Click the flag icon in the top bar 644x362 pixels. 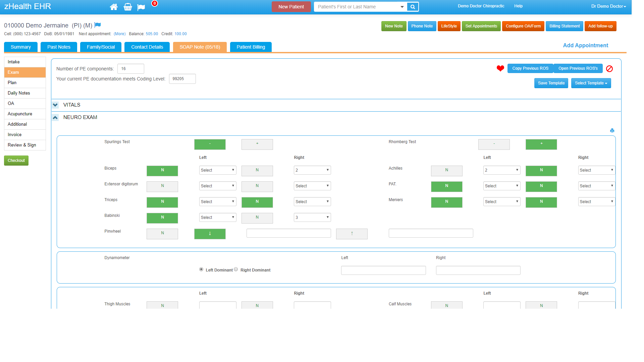[x=141, y=7]
